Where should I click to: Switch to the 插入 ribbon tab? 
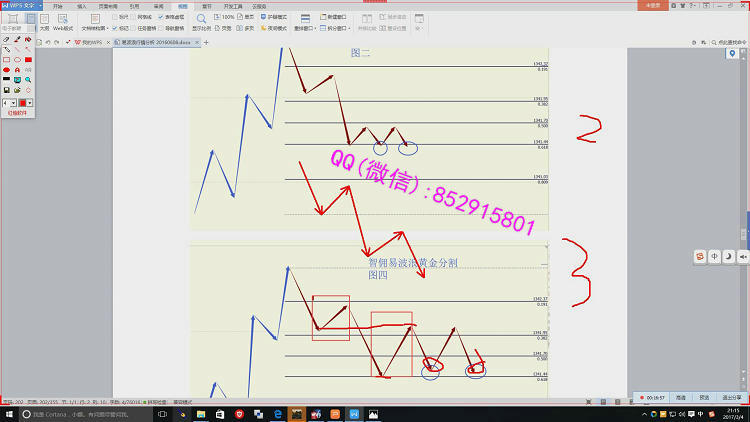pyautogui.click(x=82, y=6)
